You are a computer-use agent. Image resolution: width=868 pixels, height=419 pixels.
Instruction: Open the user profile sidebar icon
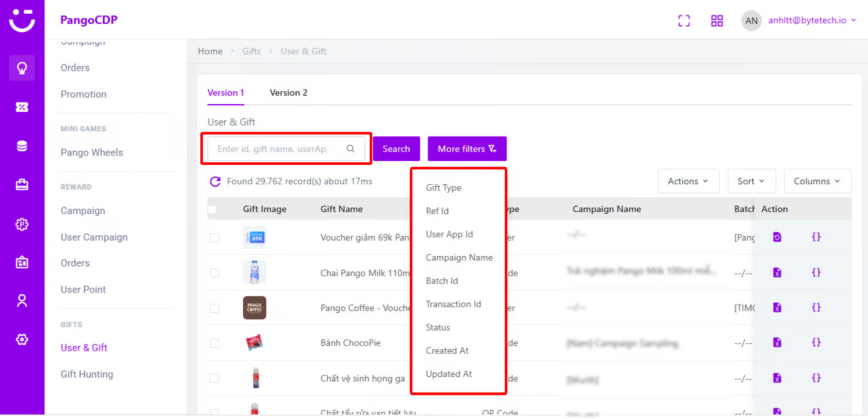22,301
